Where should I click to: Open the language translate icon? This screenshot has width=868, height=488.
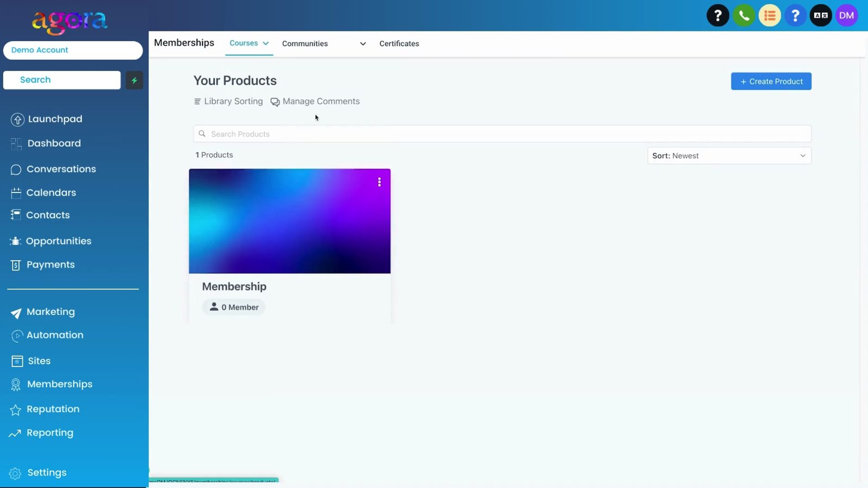[x=821, y=15]
